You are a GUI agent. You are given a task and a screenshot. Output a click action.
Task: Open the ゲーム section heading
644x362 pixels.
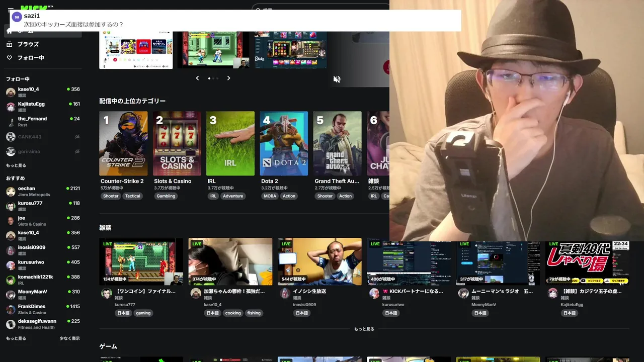click(x=108, y=346)
